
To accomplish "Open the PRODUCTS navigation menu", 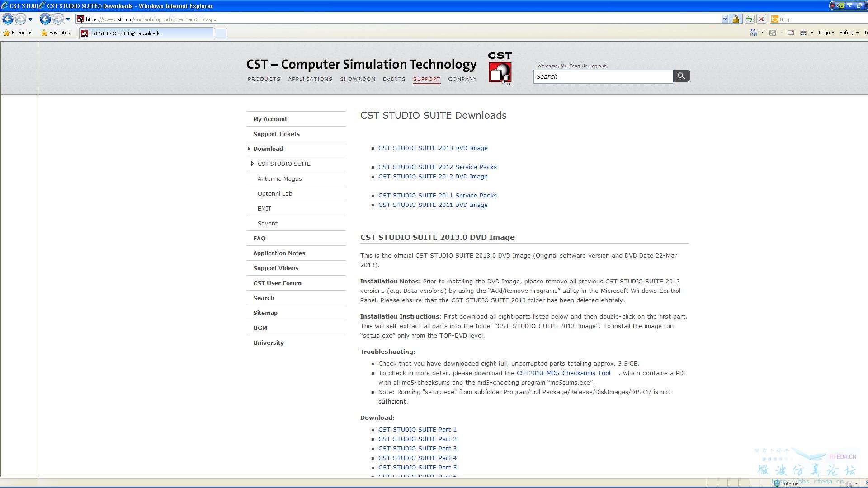I will pyautogui.click(x=264, y=79).
